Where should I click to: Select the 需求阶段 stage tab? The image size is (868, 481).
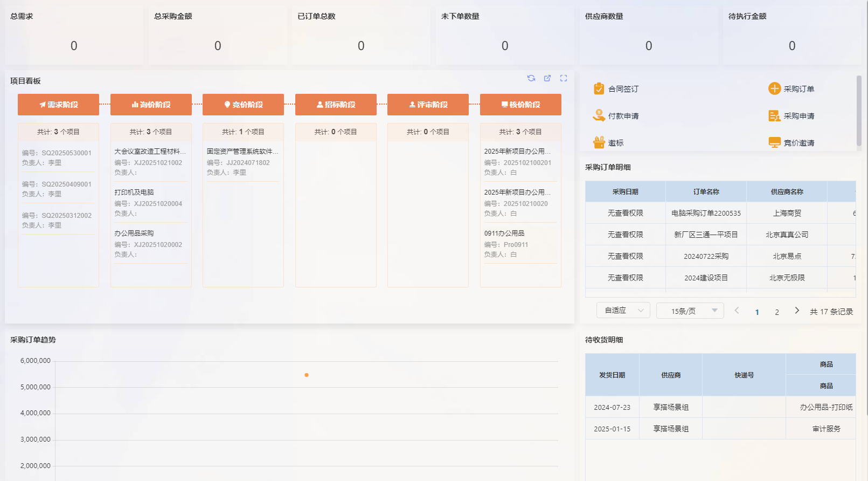[x=58, y=105]
